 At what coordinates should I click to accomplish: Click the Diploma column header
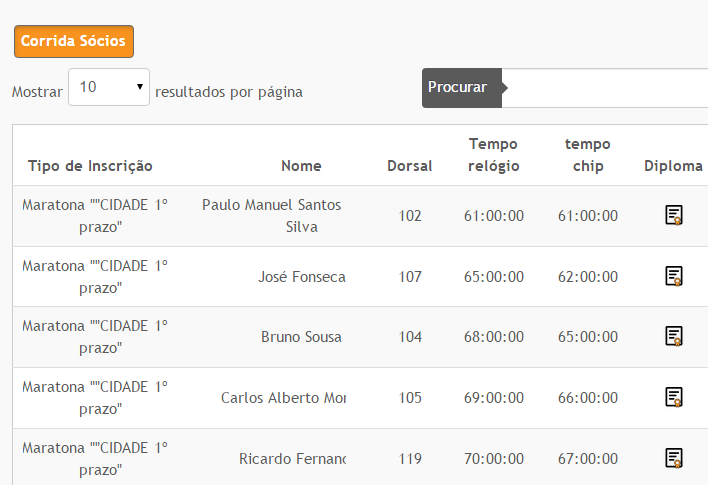pos(673,166)
